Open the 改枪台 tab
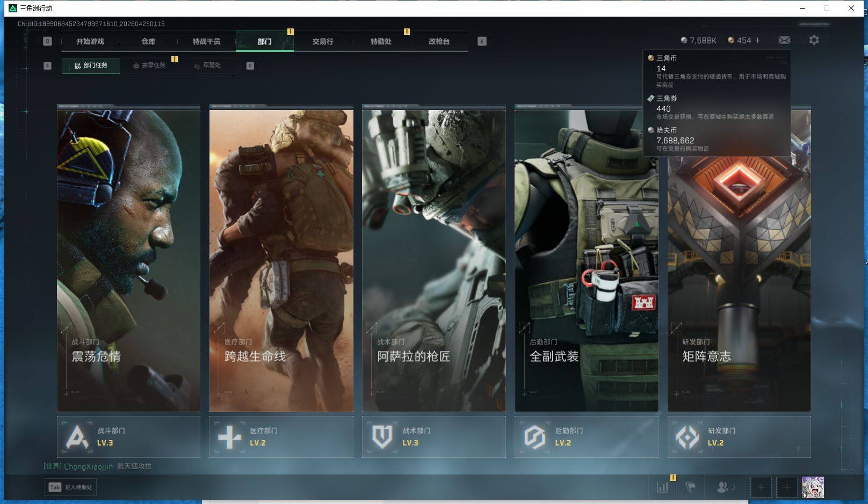The width and height of the screenshot is (868, 504). (x=439, y=41)
